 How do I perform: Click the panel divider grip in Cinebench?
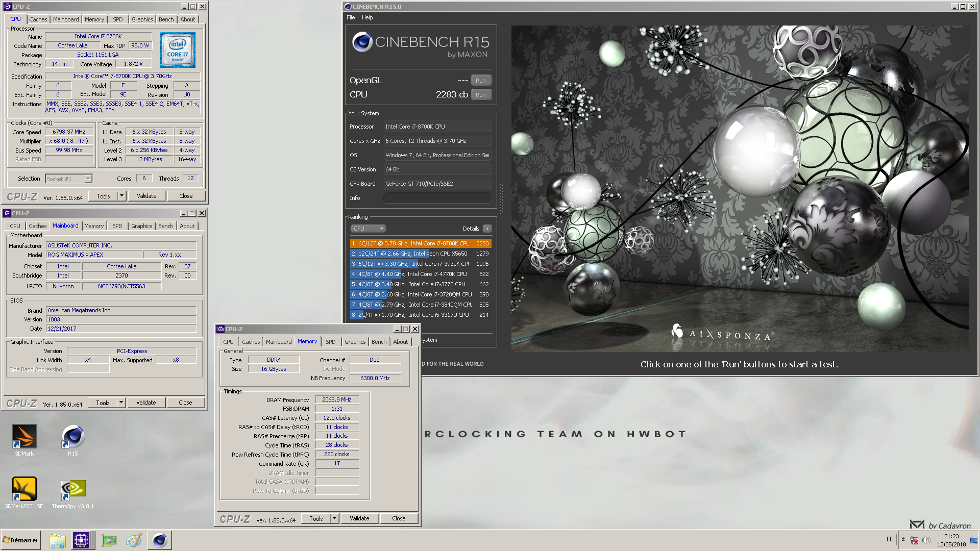point(501,199)
